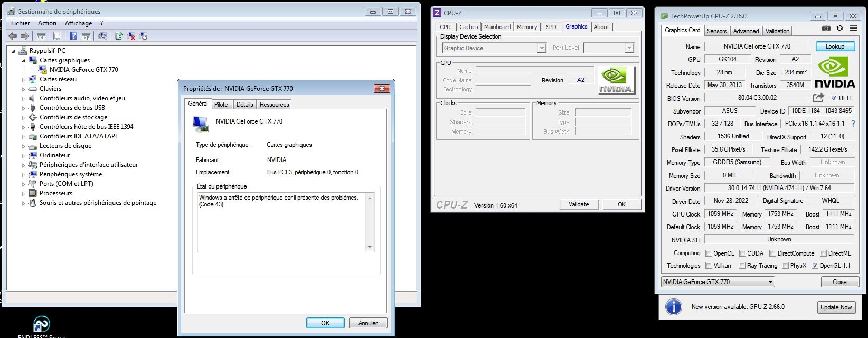This screenshot has width=868, height=338.
Task: Switch to the Pilote tab
Action: tap(221, 105)
